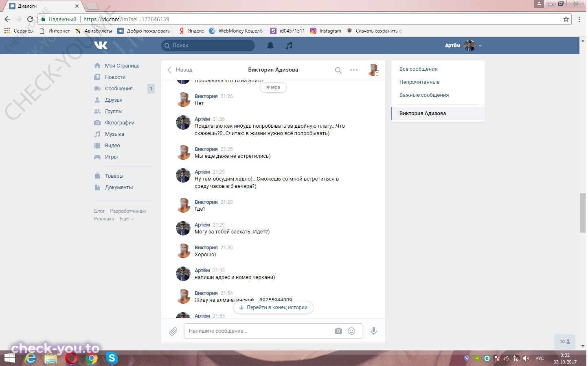The image size is (588, 366).
Task: Click the volume speaker tray icon
Action: [x=526, y=358]
